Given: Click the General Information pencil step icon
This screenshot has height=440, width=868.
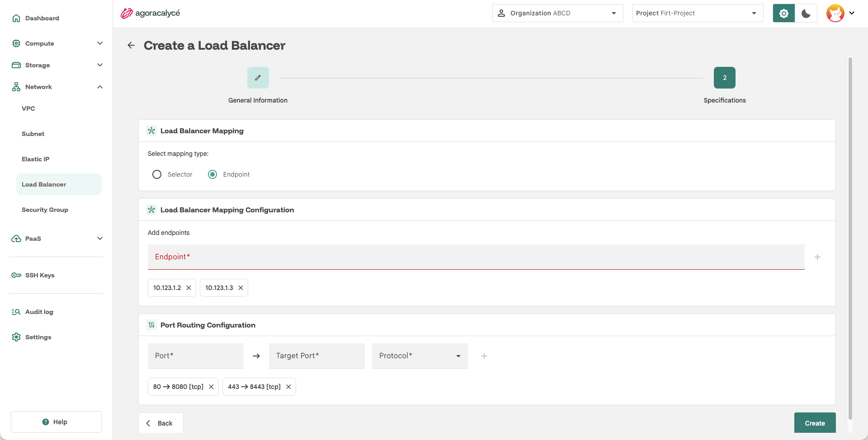Looking at the screenshot, I should click(x=258, y=78).
